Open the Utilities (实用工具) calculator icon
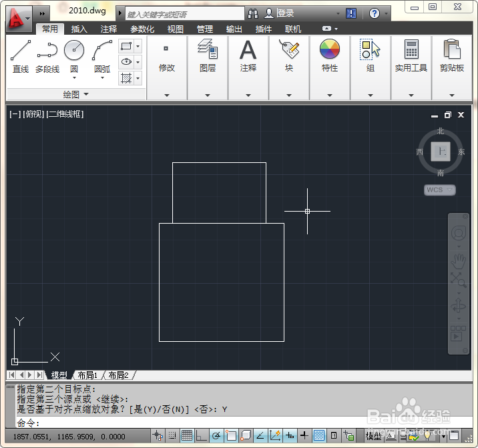This screenshot has height=448, width=478. pos(411,49)
